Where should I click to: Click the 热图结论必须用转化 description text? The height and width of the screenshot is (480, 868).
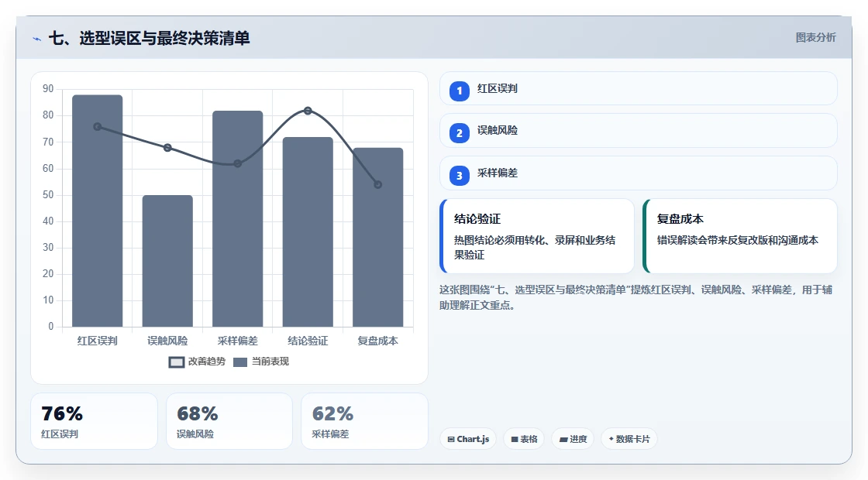pos(535,248)
